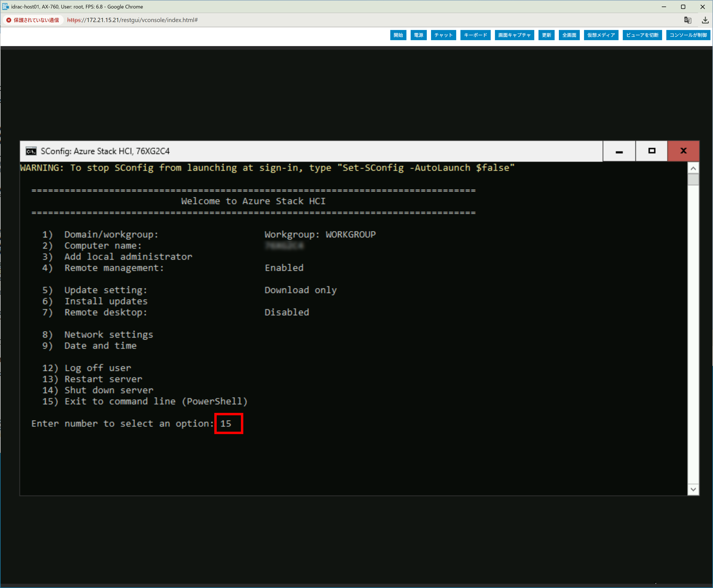This screenshot has width=713, height=588.
Task: Open 仮想メディア virtual media
Action: pos(601,35)
